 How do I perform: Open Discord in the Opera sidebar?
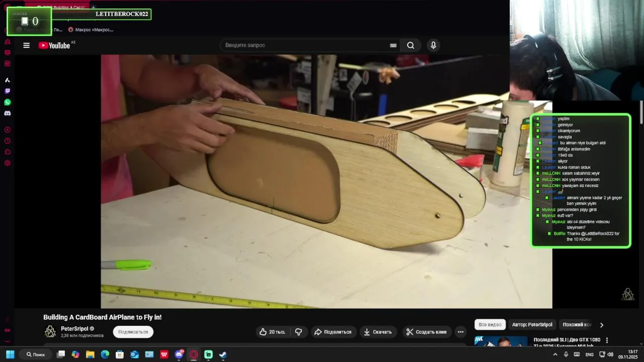coord(8,113)
